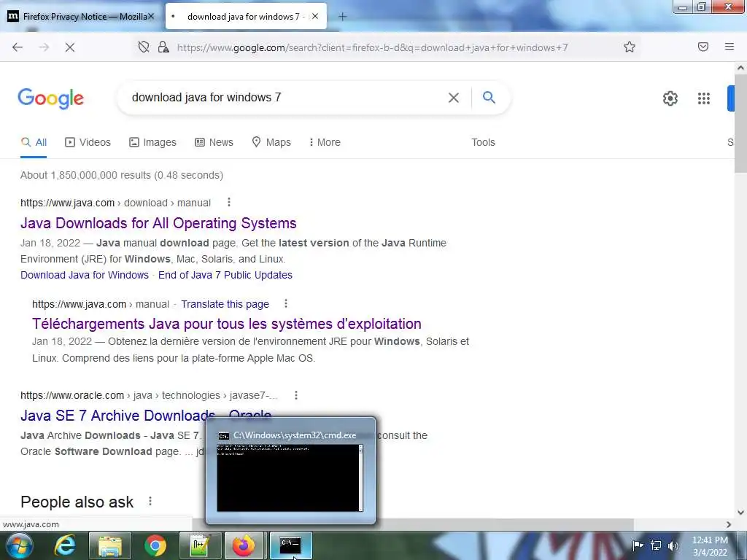This screenshot has height=560, width=747.
Task: Expand the More search categories menu
Action: 325,142
